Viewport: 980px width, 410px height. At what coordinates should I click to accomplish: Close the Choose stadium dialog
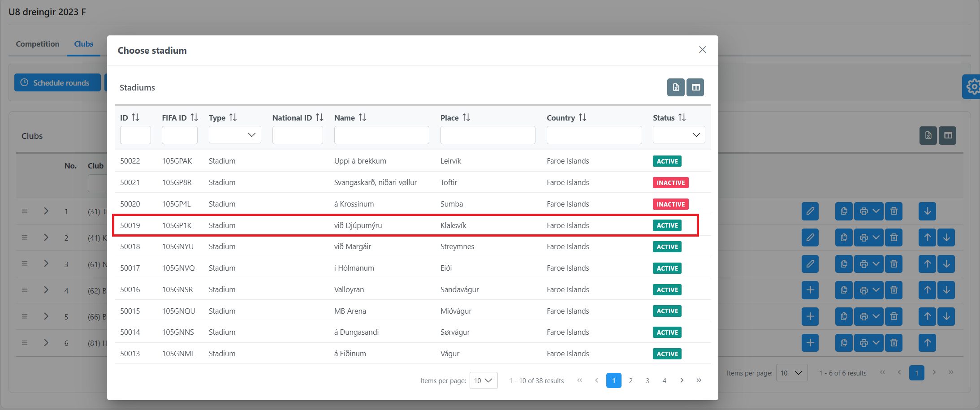[x=702, y=50]
